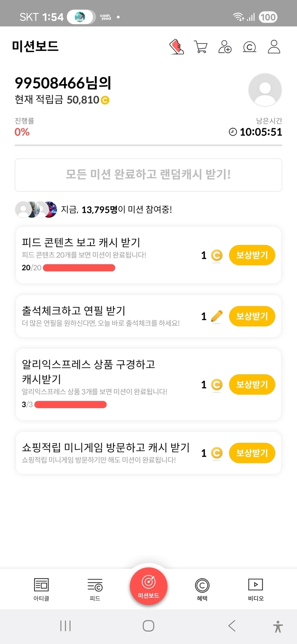The image size is (297, 644).
Task: Open the 비디오 tab
Action: click(256, 589)
